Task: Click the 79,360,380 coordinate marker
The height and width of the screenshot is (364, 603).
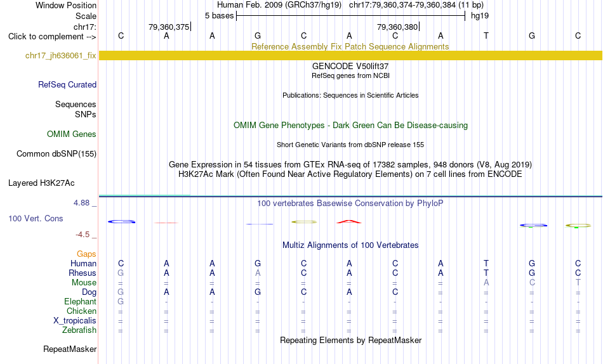Action: [398, 27]
